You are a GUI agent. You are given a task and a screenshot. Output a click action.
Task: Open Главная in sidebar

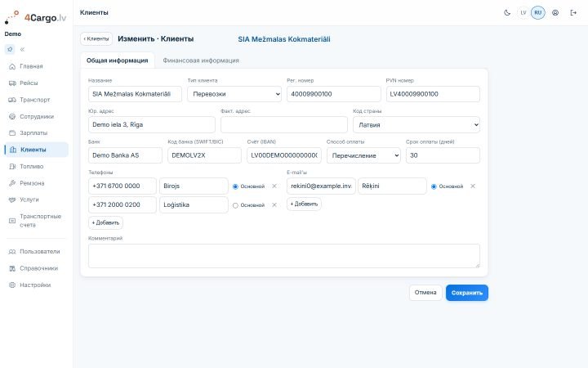tap(37, 66)
